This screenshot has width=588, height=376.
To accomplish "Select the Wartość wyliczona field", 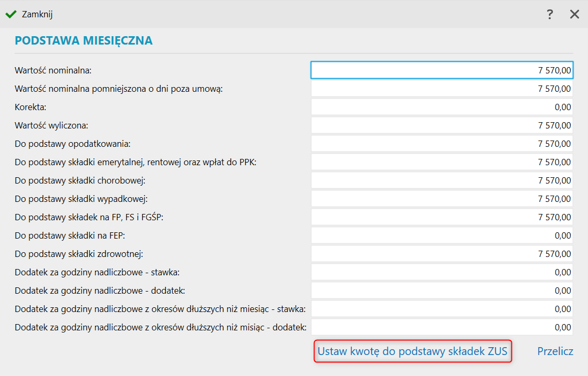I will click(x=442, y=125).
